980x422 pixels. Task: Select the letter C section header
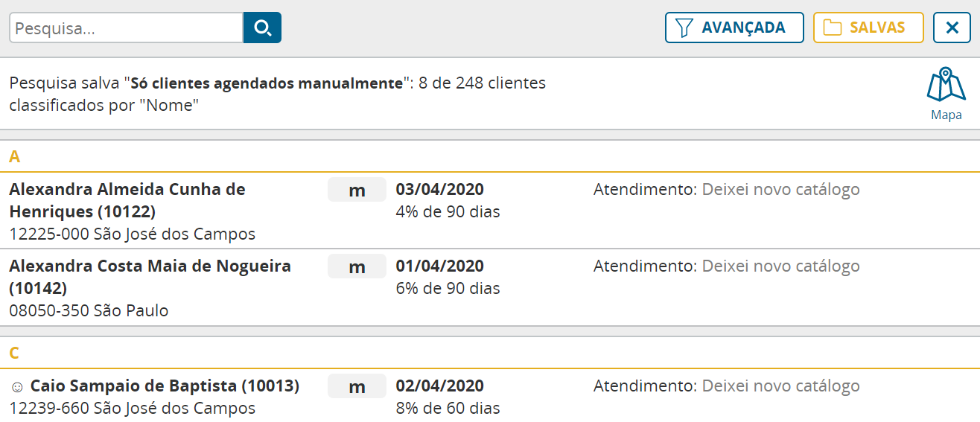click(490, 353)
